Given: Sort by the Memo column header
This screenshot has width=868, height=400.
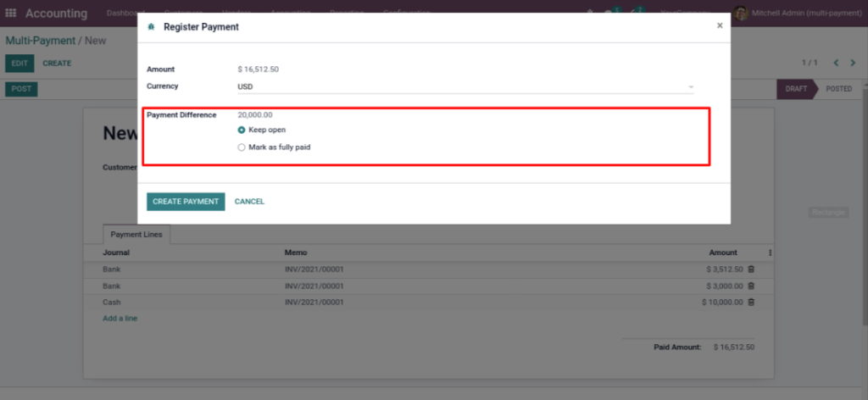Looking at the screenshot, I should click(296, 253).
